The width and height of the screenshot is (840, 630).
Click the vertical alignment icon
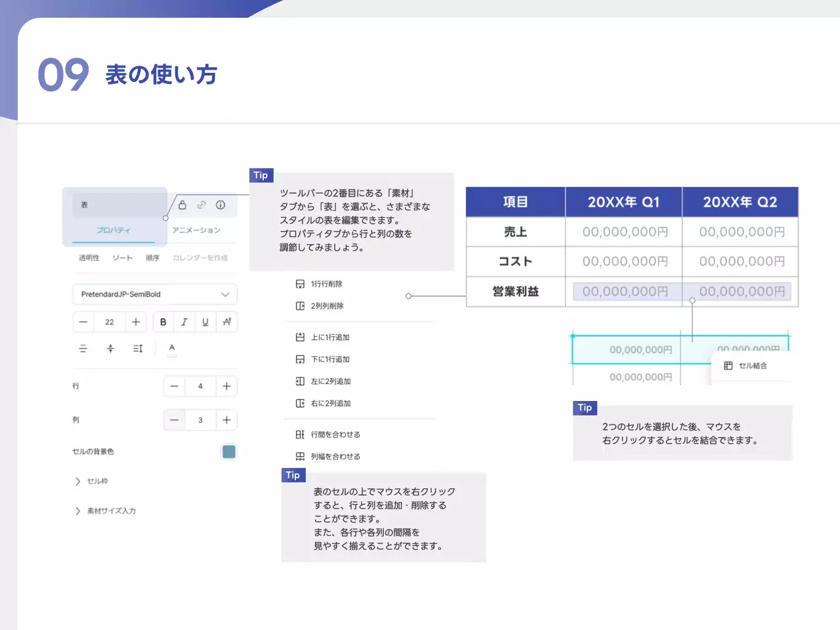[x=110, y=348]
